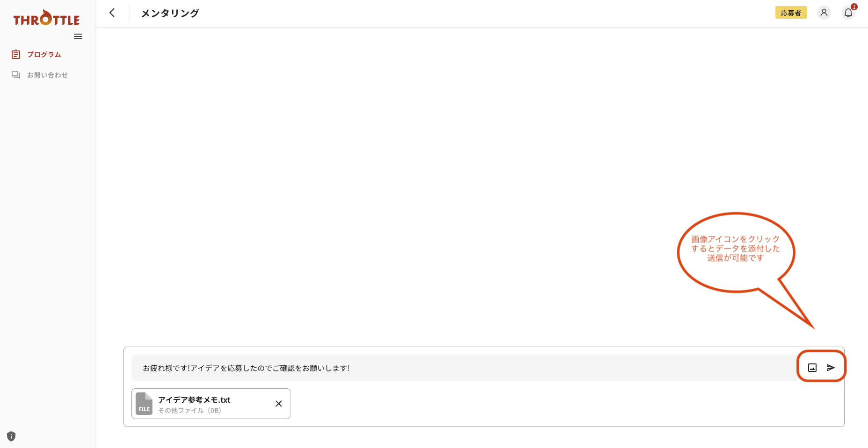Open the notification bell
Viewport: 868px width, 448px height.
848,13
